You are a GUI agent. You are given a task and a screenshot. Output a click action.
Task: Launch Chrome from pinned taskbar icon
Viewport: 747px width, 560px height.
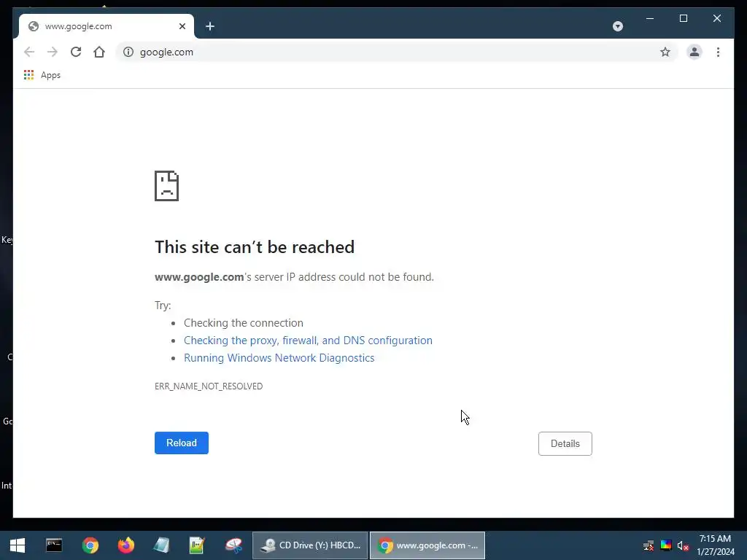click(90, 545)
